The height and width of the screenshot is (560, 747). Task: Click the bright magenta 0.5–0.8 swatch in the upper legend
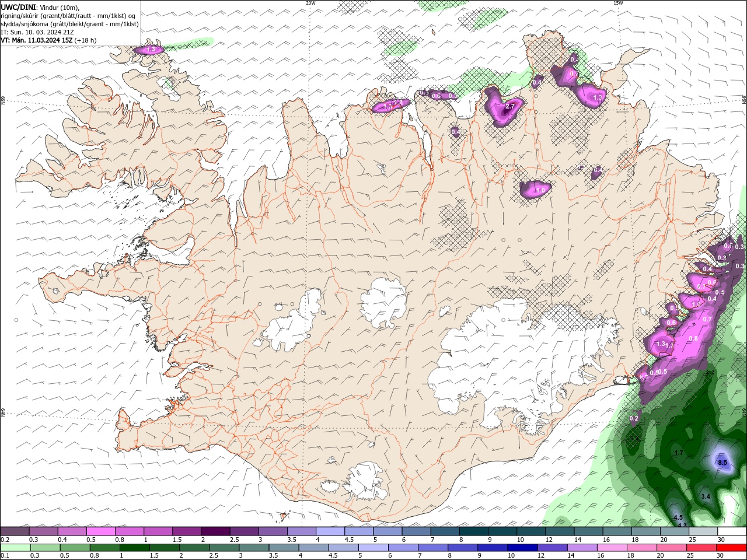[100, 531]
